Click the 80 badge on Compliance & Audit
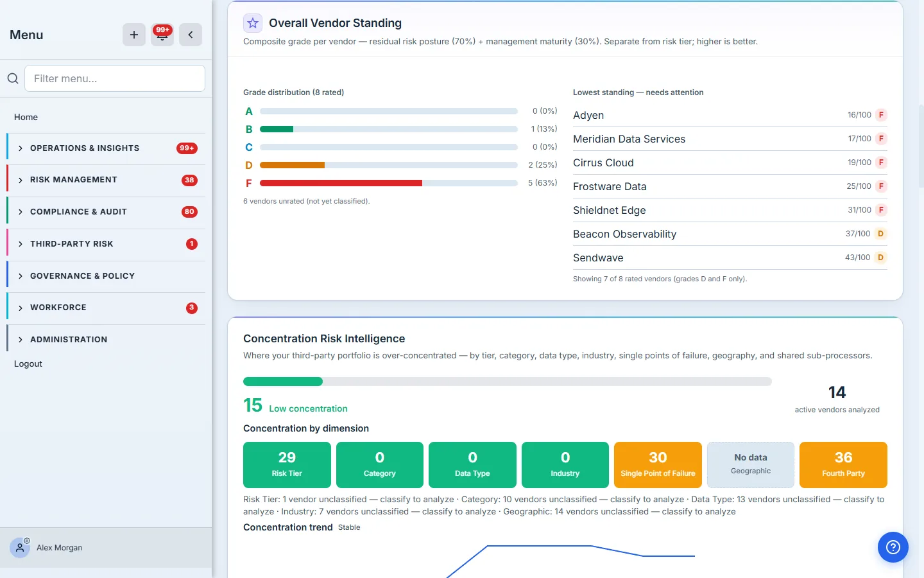 click(189, 212)
